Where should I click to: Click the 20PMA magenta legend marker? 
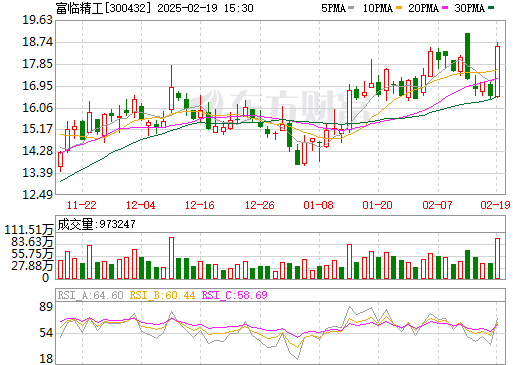pyautogui.click(x=445, y=8)
